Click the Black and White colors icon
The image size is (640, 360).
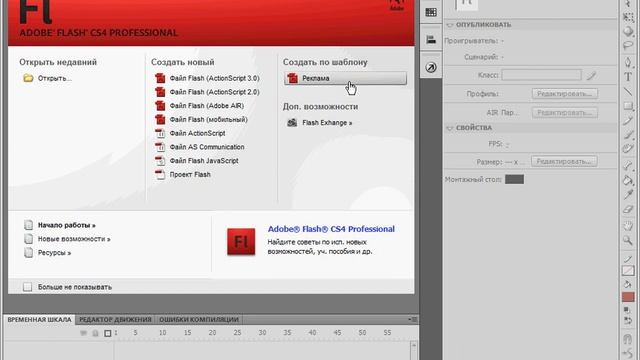[x=627, y=310]
